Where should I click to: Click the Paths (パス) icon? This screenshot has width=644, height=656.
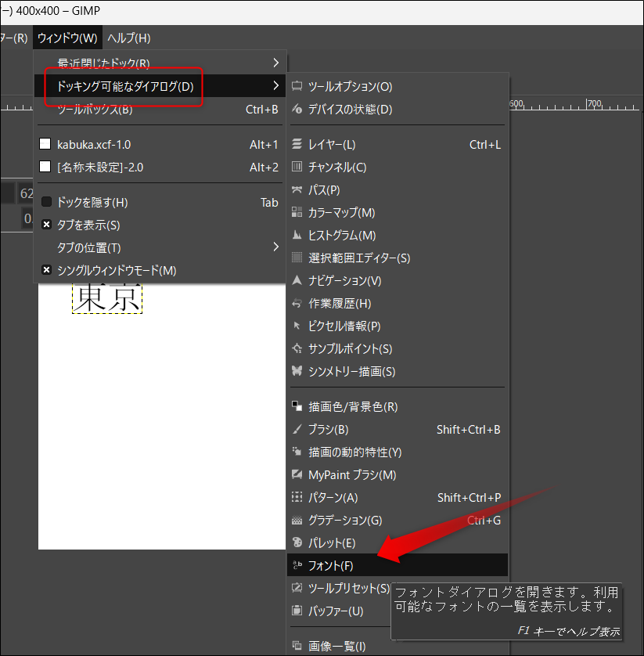[x=297, y=189]
